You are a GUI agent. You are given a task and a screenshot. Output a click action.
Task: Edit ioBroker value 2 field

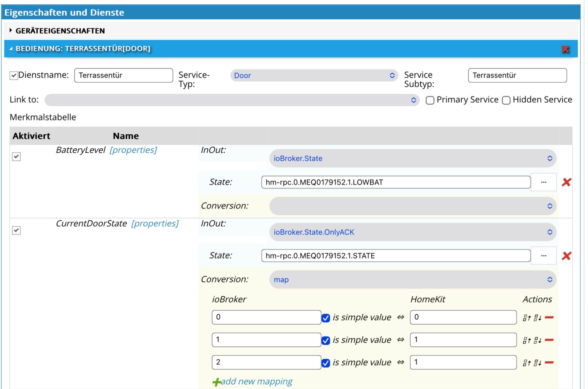pos(267,363)
